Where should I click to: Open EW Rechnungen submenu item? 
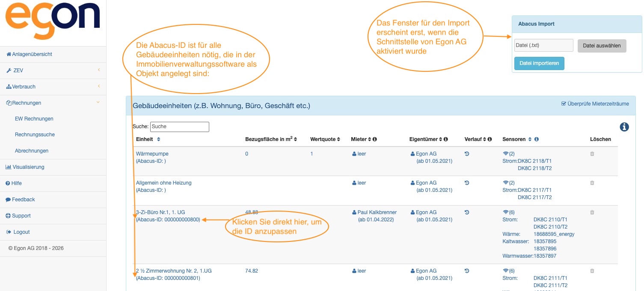coord(34,119)
